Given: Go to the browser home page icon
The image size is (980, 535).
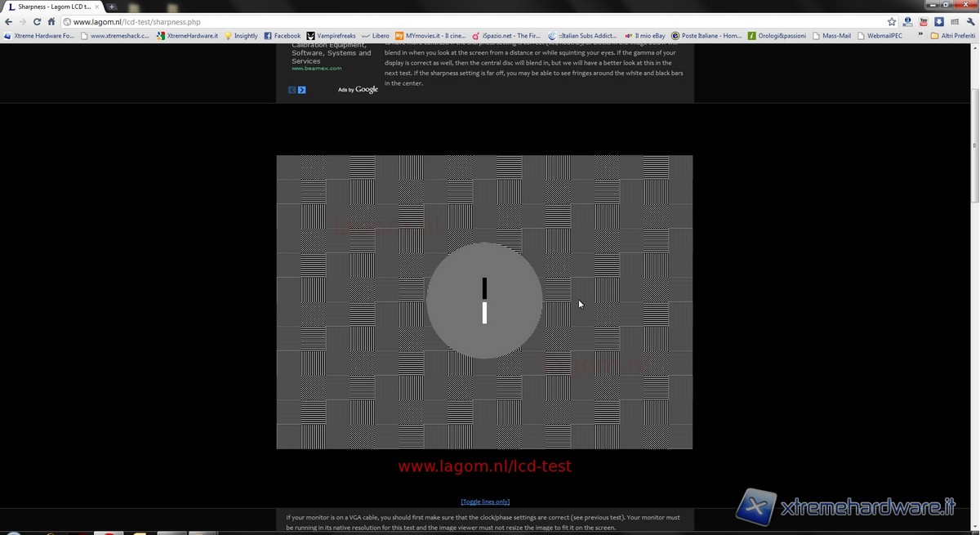Looking at the screenshot, I should pos(51,22).
